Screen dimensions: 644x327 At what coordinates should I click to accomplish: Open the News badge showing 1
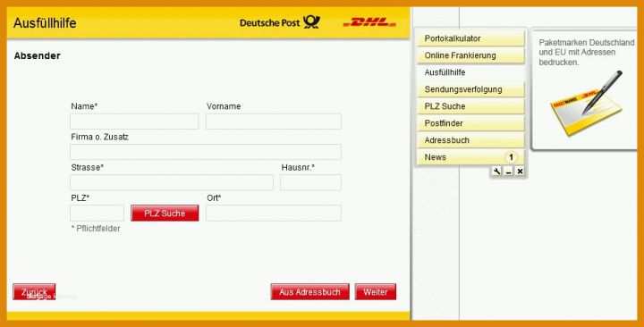pos(511,157)
